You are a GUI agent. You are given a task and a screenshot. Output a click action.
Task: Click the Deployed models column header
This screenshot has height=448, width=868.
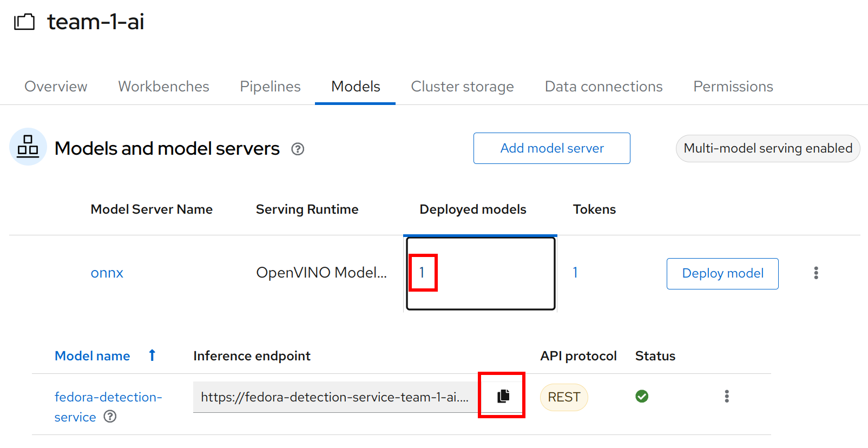pos(473,209)
